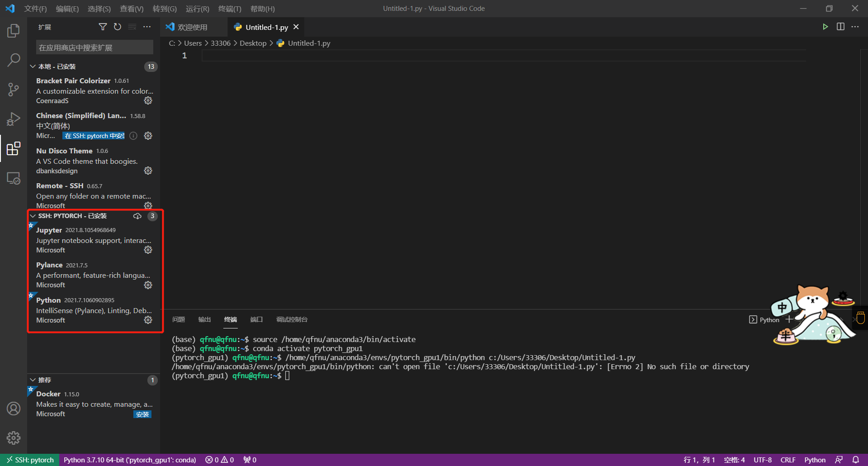Install local extensions in SSH cloud icon

tap(137, 216)
